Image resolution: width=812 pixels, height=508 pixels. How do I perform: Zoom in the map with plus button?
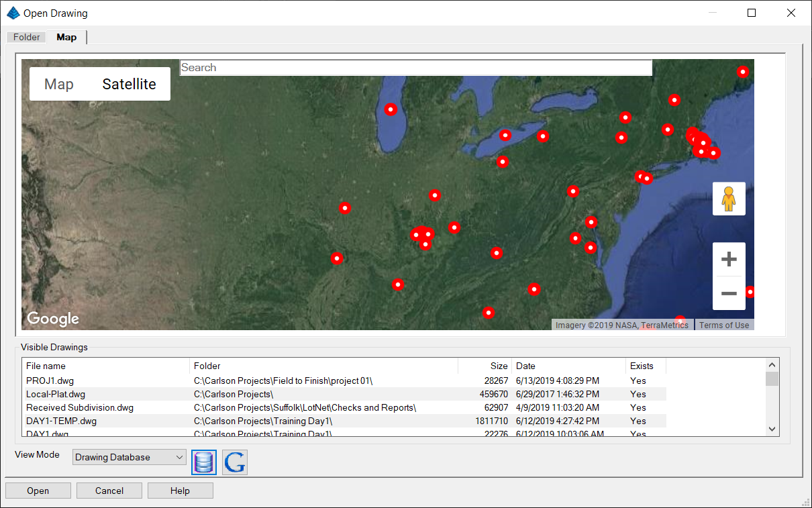click(729, 260)
